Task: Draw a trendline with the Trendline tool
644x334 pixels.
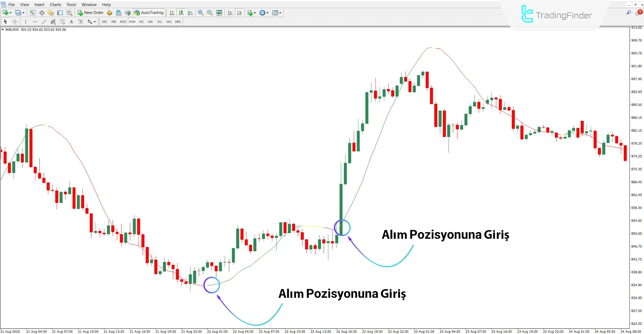Action: pyautogui.click(x=44, y=22)
